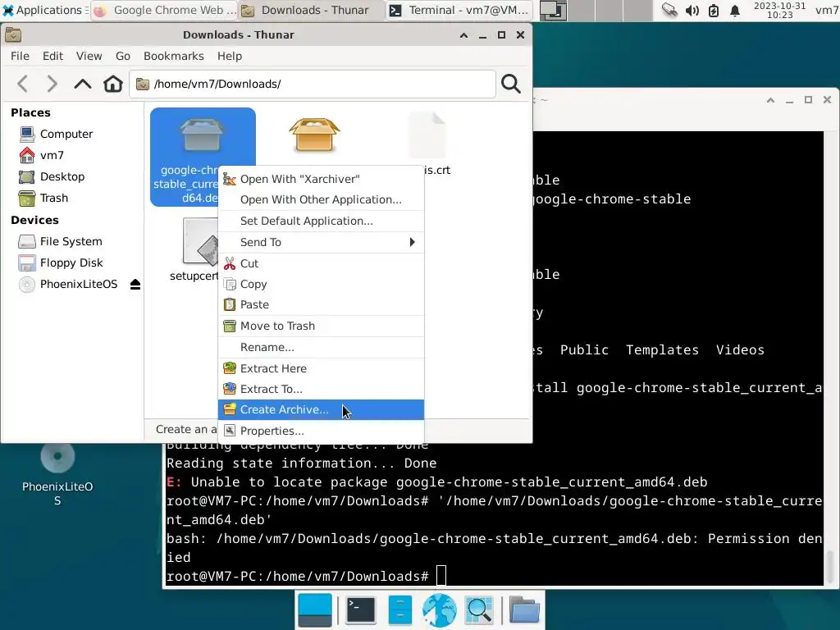Choose Open With "Xarchiver"
This screenshot has height=630, width=840.
tap(321, 179)
